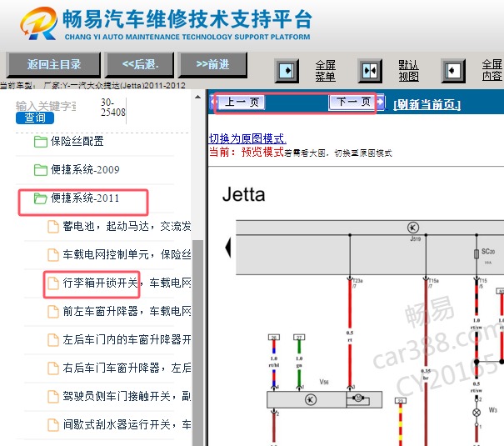This screenshot has width=504, height=446.
Task: Click the 切换为原图模式 link
Action: (247, 138)
